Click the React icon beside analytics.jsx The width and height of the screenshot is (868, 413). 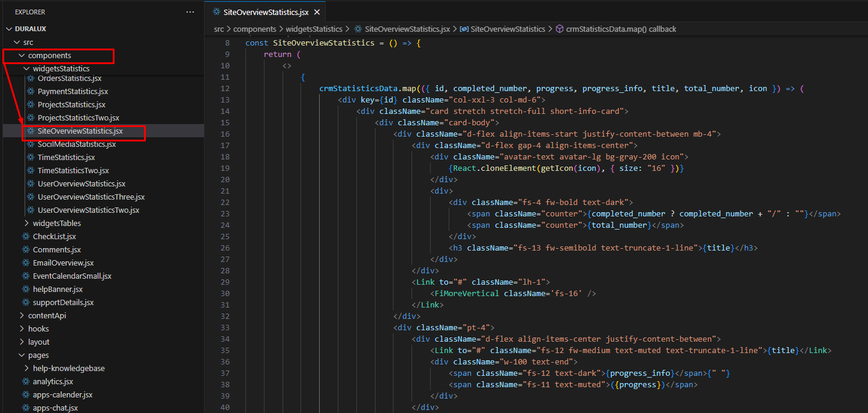[26, 382]
